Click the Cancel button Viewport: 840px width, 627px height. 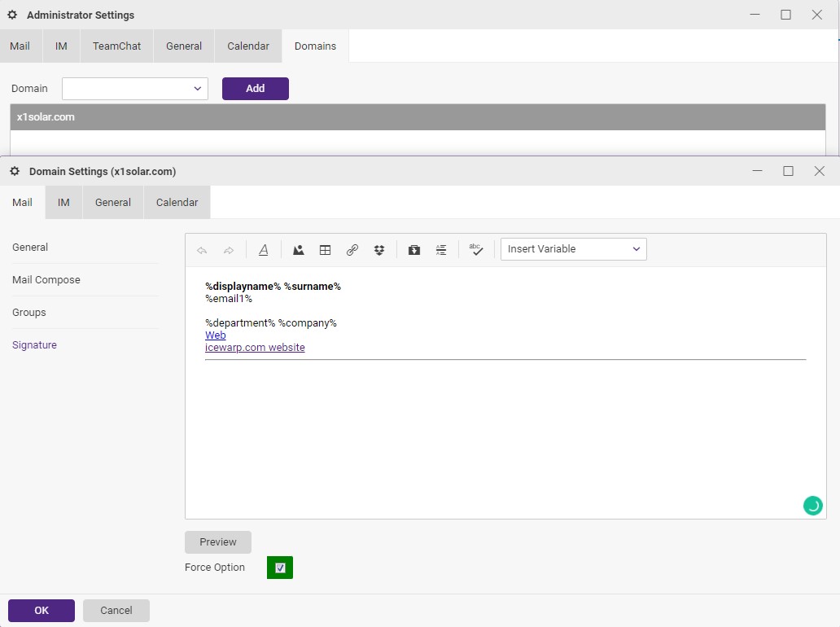point(116,611)
